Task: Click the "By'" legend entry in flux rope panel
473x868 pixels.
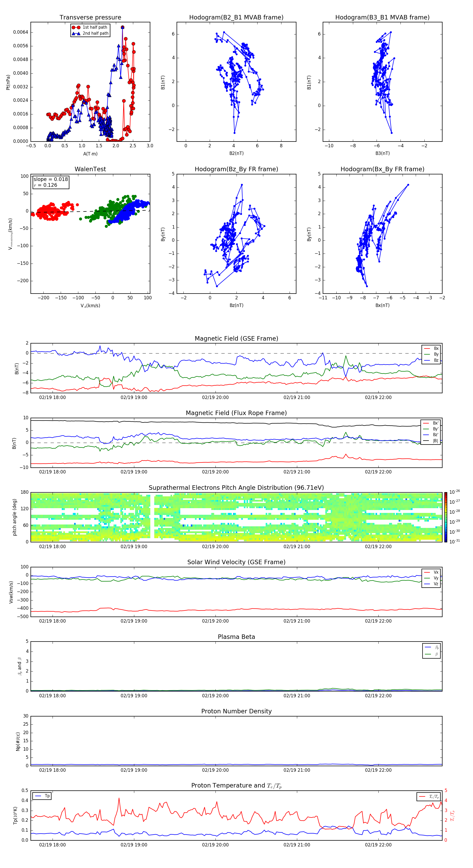Action: coord(431,429)
